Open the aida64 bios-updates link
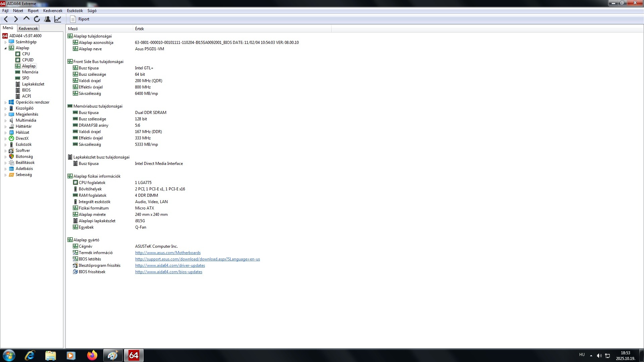This screenshot has height=362, width=644. coord(168,272)
